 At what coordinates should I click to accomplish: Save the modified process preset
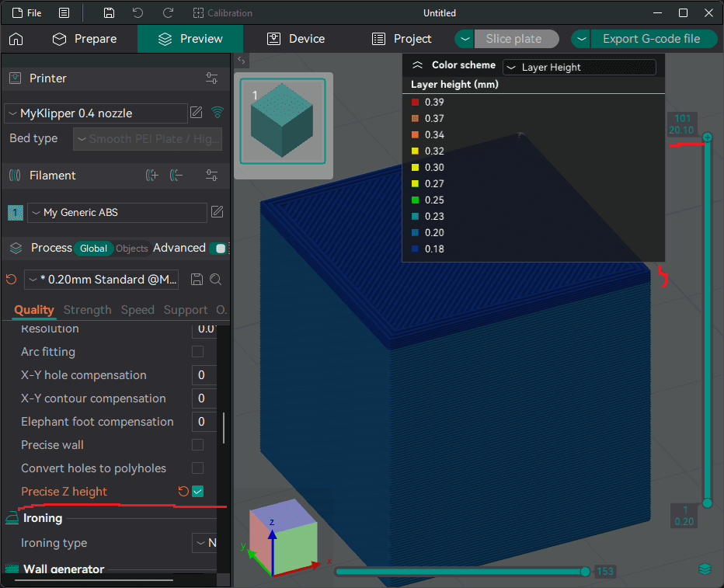(x=197, y=279)
